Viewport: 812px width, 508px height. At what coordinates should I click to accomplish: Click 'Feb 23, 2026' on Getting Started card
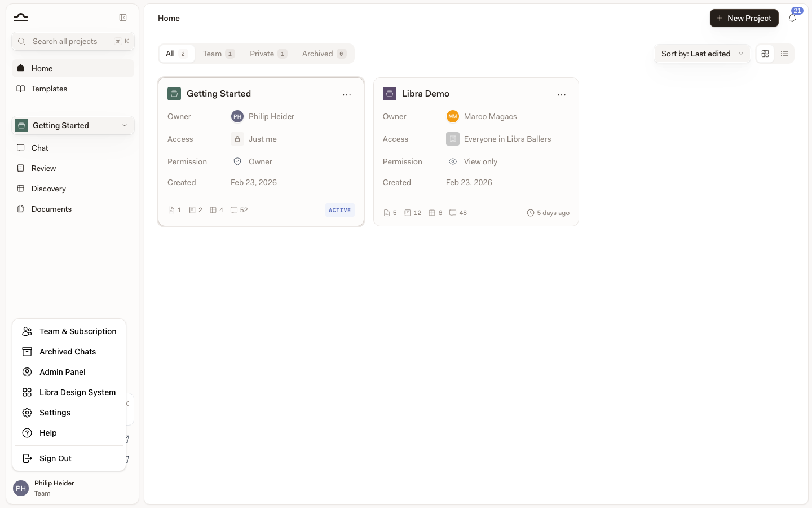click(254, 182)
